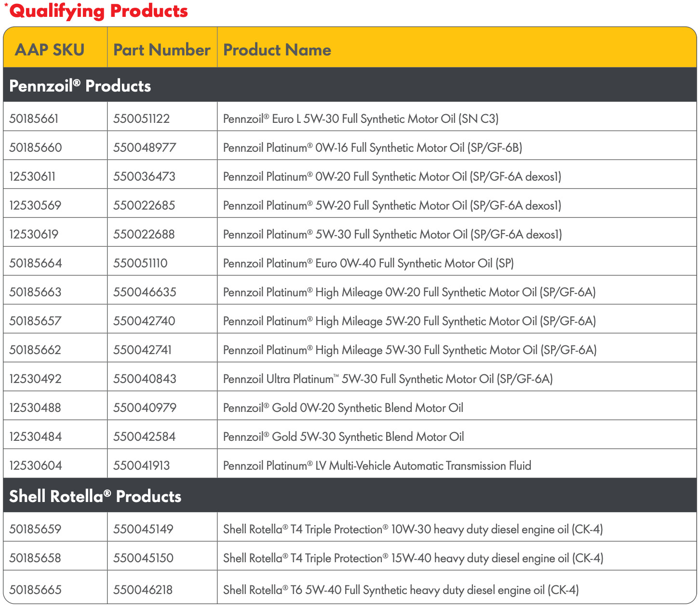Click SKU cell 50185659
Screen dimensions: 700x608
35,529
